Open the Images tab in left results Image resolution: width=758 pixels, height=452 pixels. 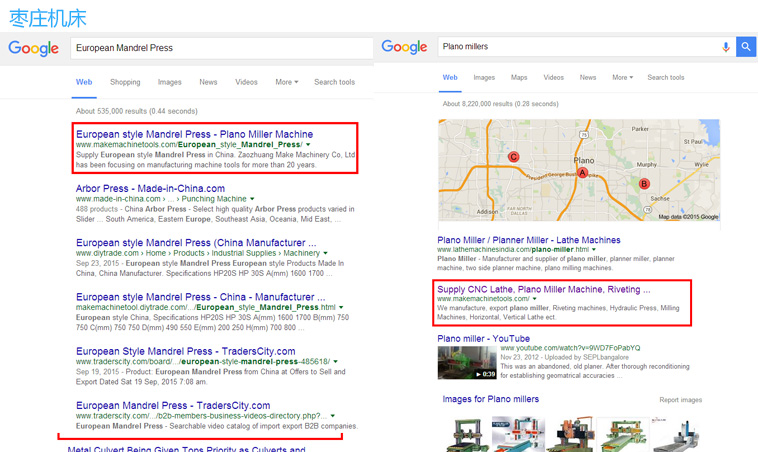tap(170, 82)
